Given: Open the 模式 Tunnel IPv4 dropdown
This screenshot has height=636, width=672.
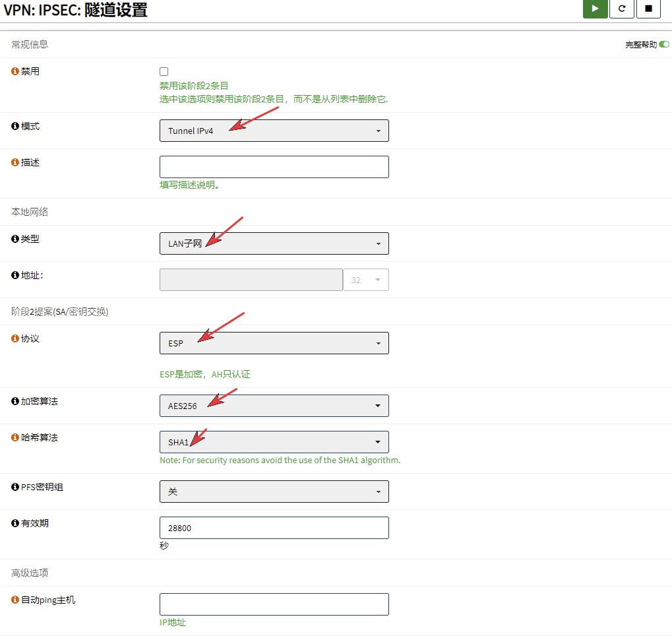Looking at the screenshot, I should 274,131.
